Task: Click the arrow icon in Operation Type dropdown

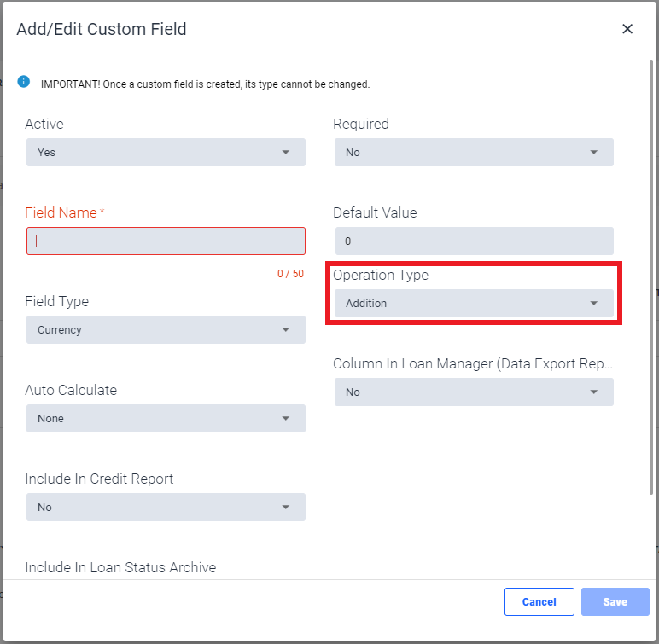Action: pos(593,303)
